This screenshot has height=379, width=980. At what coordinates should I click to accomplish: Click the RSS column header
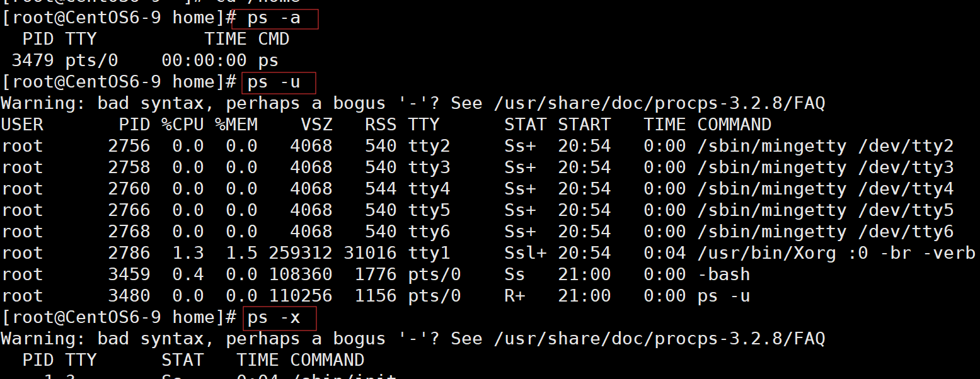pos(380,125)
